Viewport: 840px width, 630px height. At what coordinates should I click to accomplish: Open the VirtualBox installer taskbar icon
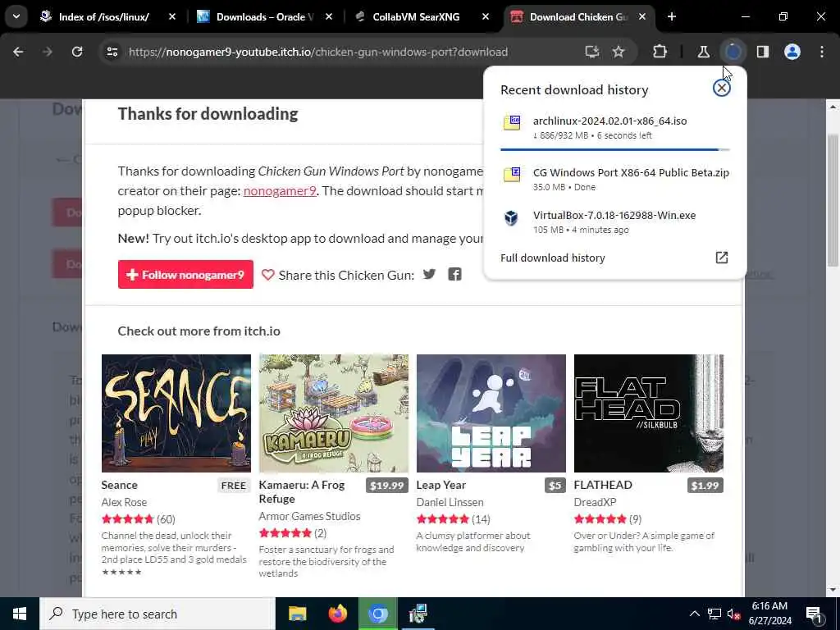click(x=418, y=614)
